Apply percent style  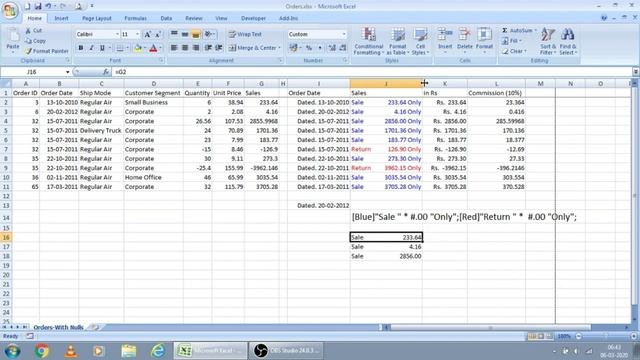tap(309, 48)
